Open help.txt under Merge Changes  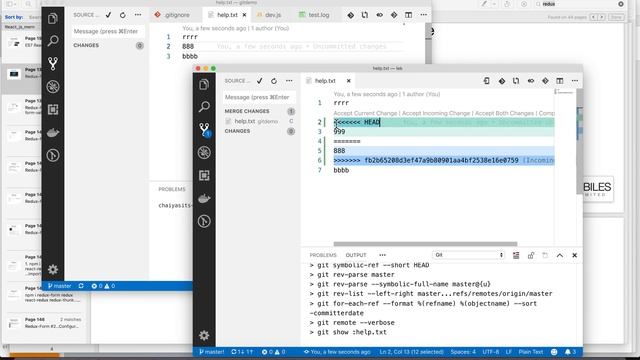click(259, 121)
